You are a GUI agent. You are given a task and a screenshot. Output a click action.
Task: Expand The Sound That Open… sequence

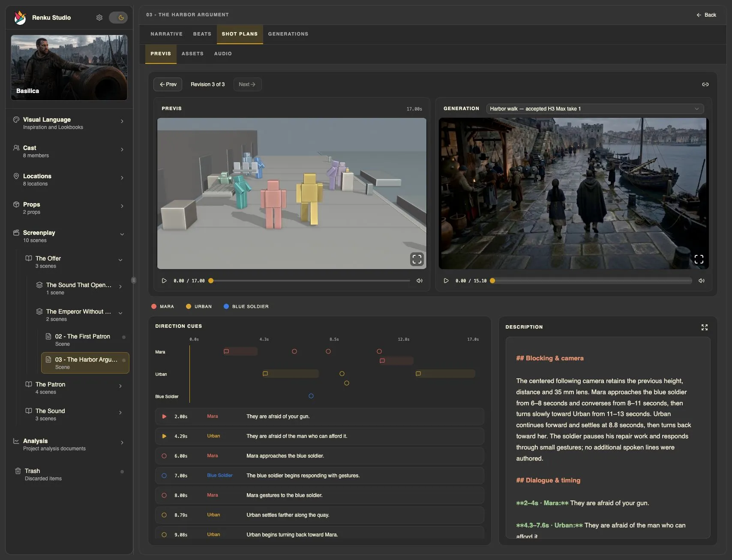click(x=120, y=287)
